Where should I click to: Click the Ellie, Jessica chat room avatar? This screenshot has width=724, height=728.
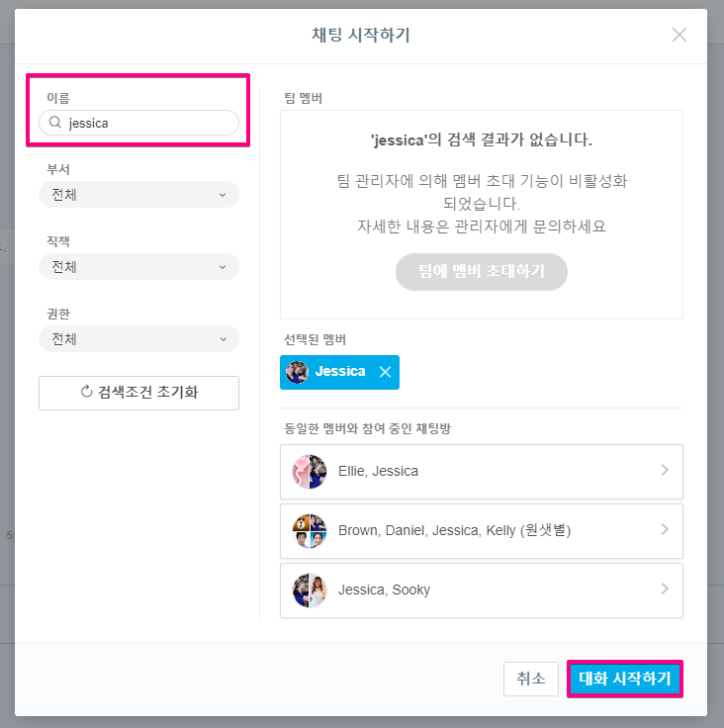[310, 472]
